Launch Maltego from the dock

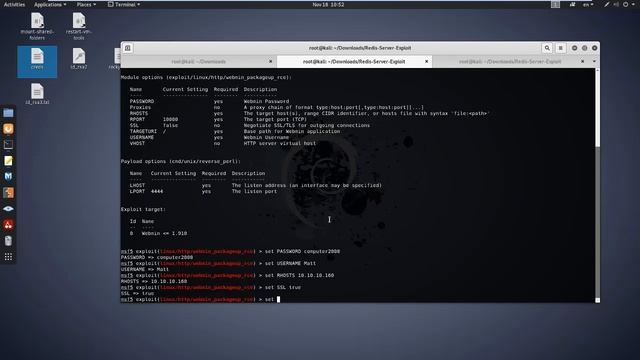[x=8, y=177]
